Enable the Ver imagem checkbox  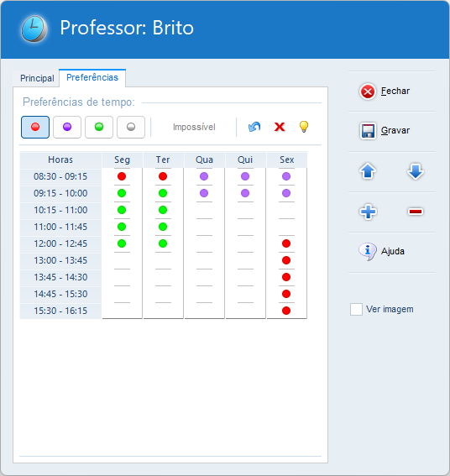tap(356, 309)
